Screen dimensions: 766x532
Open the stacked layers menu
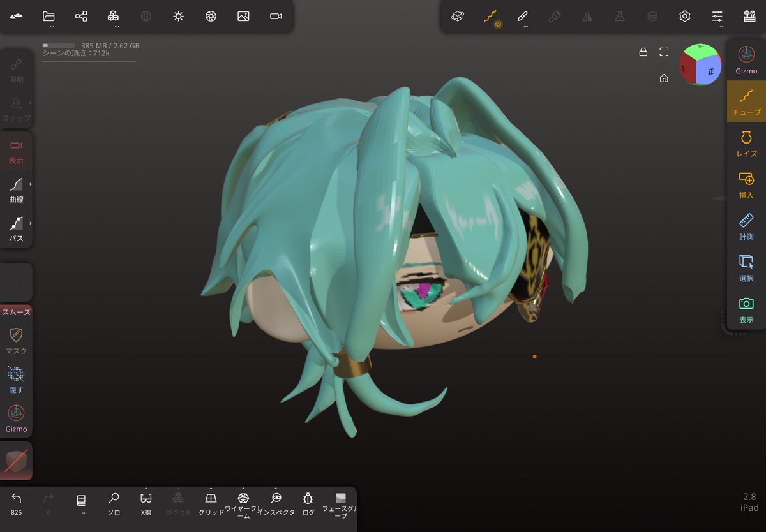(x=652, y=16)
